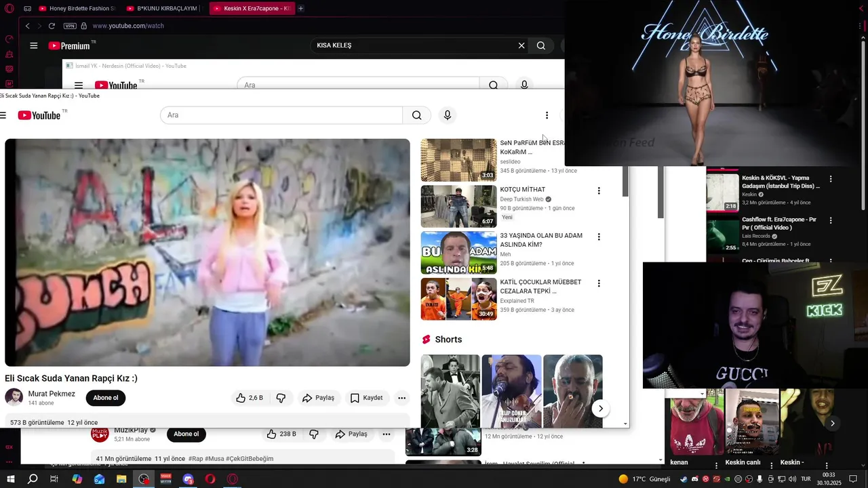Viewport: 868px width, 488px height.
Task: Open the YouTube hamburger menu in the front window
Action: coord(3,115)
